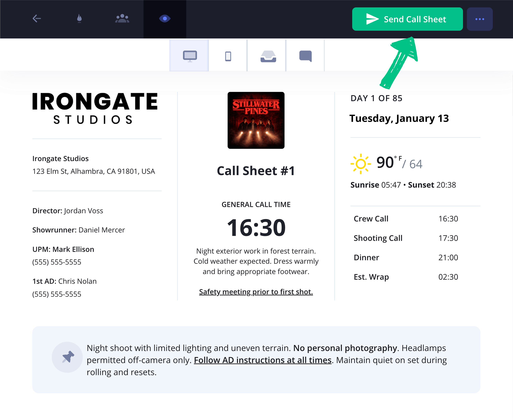513x420 pixels.
Task: Click the sun weather icon
Action: (x=361, y=164)
